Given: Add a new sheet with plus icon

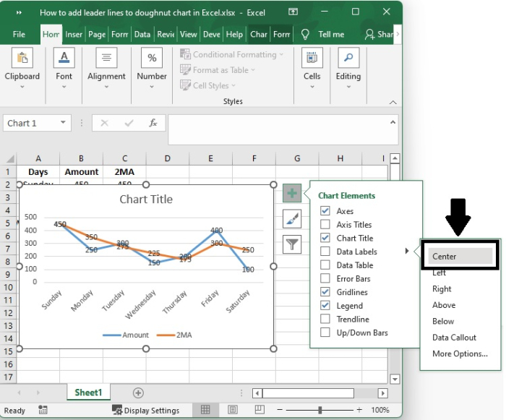Looking at the screenshot, I should [x=138, y=393].
